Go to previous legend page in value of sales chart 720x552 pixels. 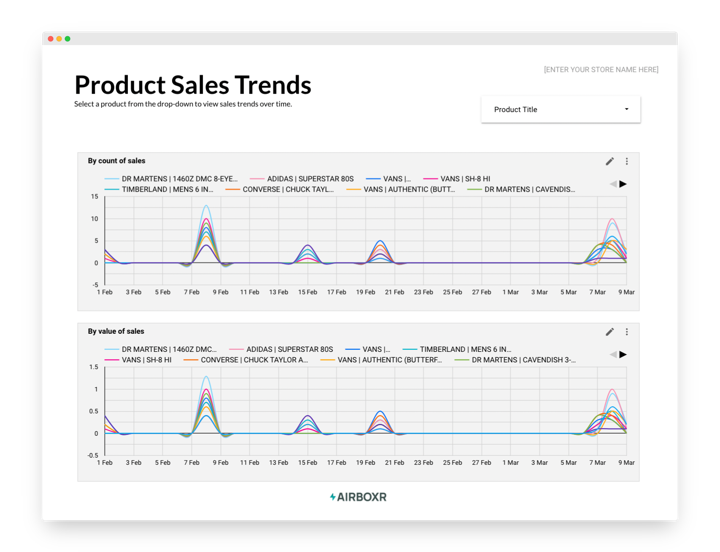click(613, 355)
